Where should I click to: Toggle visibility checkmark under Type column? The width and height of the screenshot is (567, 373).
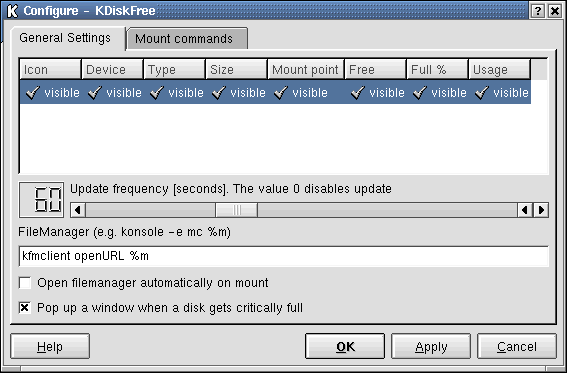point(157,93)
